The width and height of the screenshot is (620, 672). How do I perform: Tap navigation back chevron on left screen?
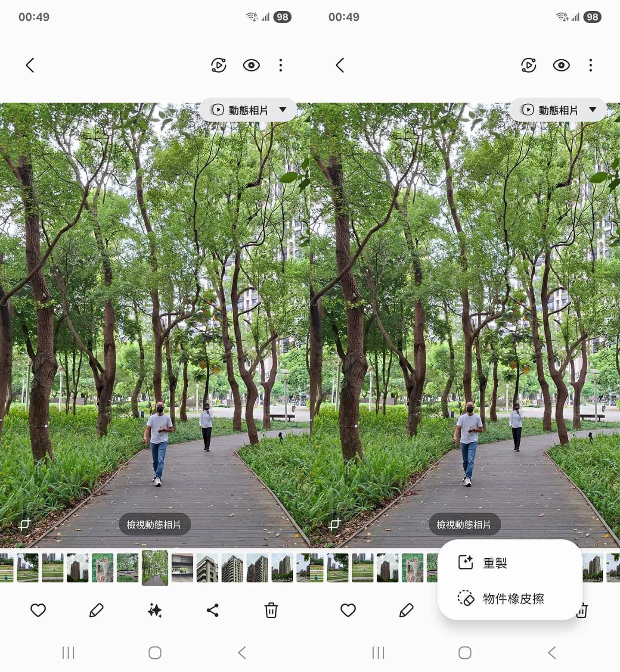[242, 653]
